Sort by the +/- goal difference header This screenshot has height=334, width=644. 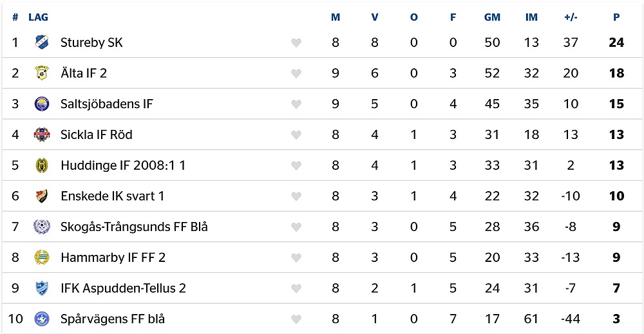click(571, 17)
